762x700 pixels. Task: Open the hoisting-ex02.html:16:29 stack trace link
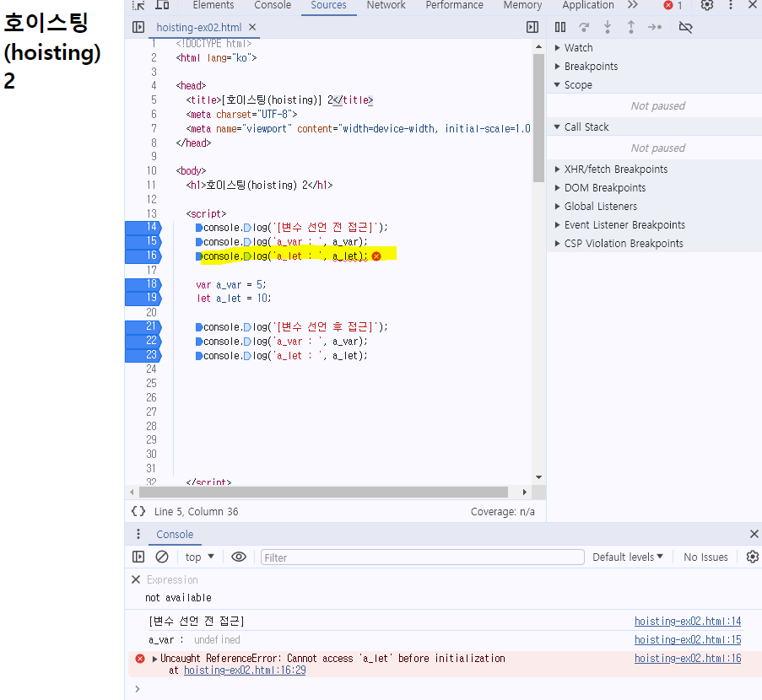245,670
